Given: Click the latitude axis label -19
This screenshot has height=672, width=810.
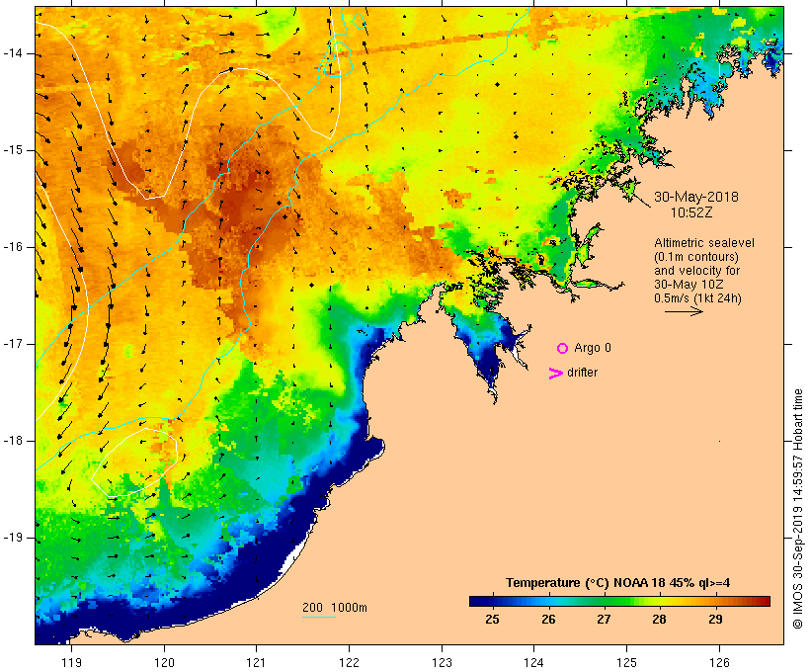Looking at the screenshot, I should tap(13, 538).
